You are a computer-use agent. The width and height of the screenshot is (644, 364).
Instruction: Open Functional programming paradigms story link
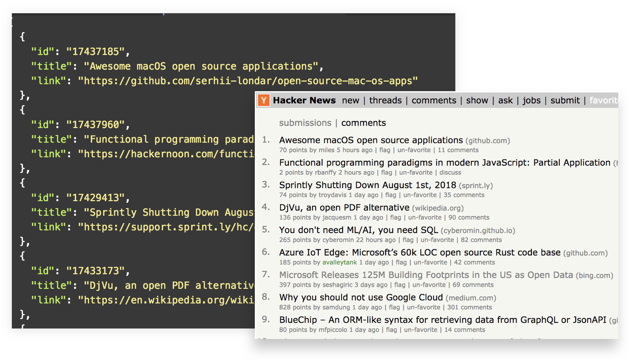tap(445, 163)
